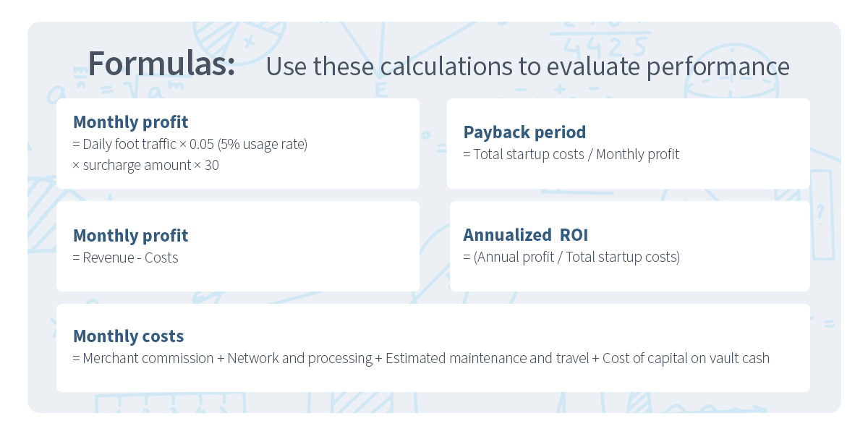Click the "Daily foot traffic" formula text

coord(129,144)
